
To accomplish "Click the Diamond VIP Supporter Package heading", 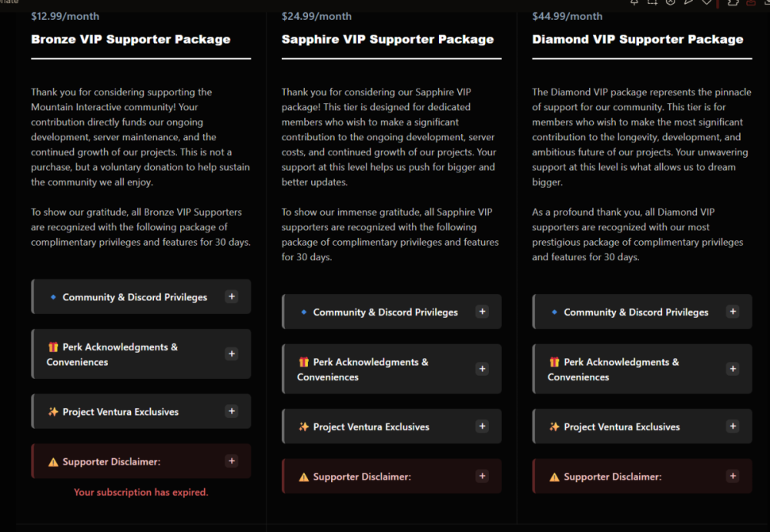I will pos(638,39).
